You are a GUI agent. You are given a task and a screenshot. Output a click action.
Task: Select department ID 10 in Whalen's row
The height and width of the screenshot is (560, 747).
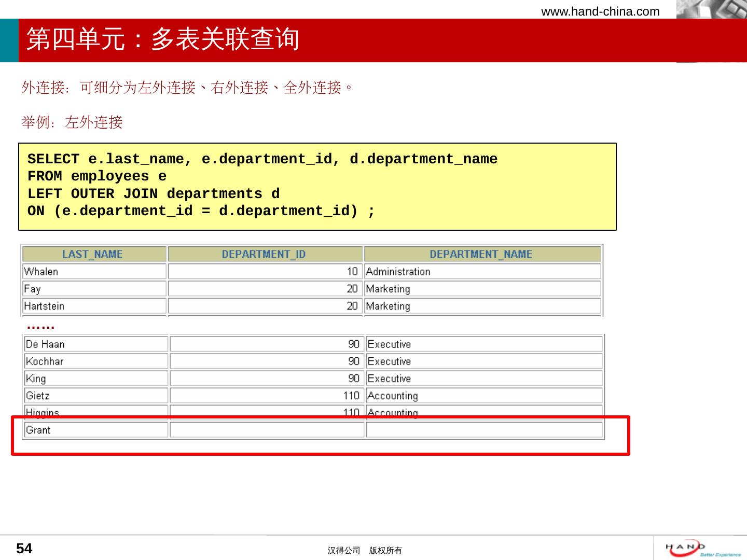pyautogui.click(x=265, y=272)
